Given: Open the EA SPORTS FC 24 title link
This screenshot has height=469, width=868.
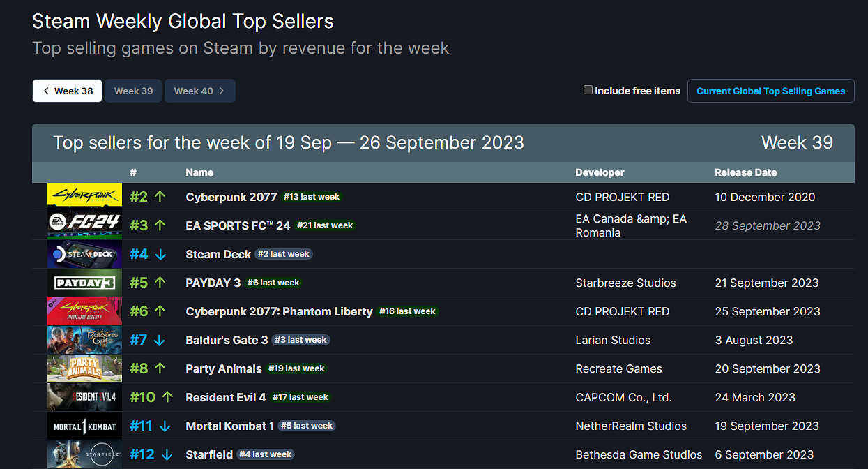Looking at the screenshot, I should point(238,225).
